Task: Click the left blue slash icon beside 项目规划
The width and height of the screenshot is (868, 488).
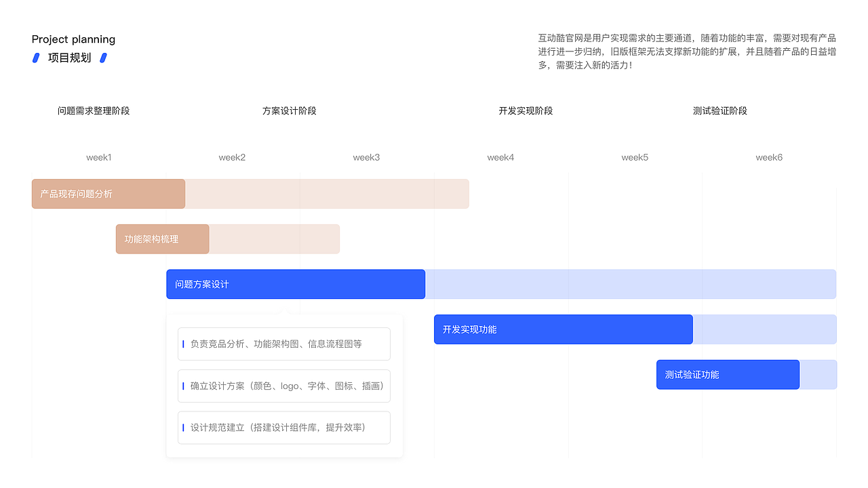Action: point(36,58)
